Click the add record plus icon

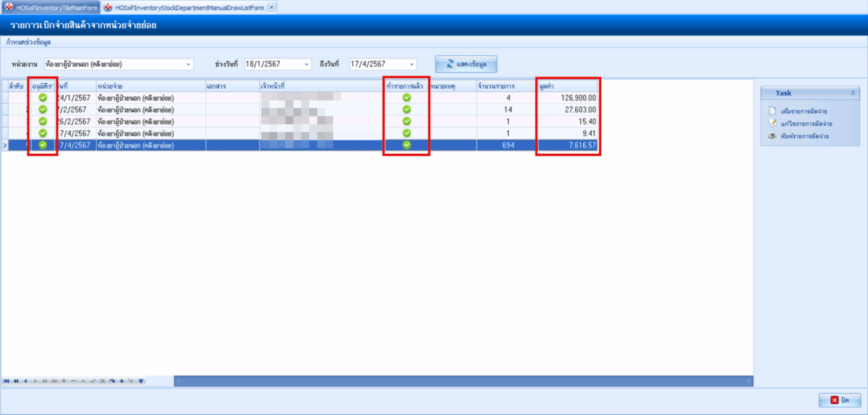(64, 380)
